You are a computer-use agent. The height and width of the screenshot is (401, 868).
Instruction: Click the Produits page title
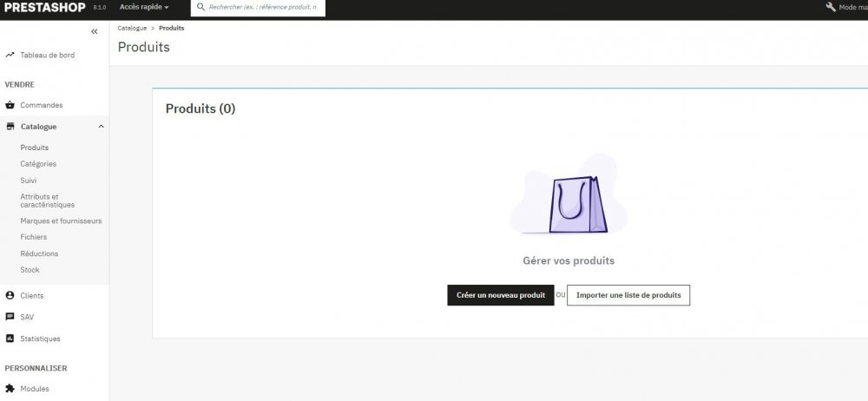[143, 47]
